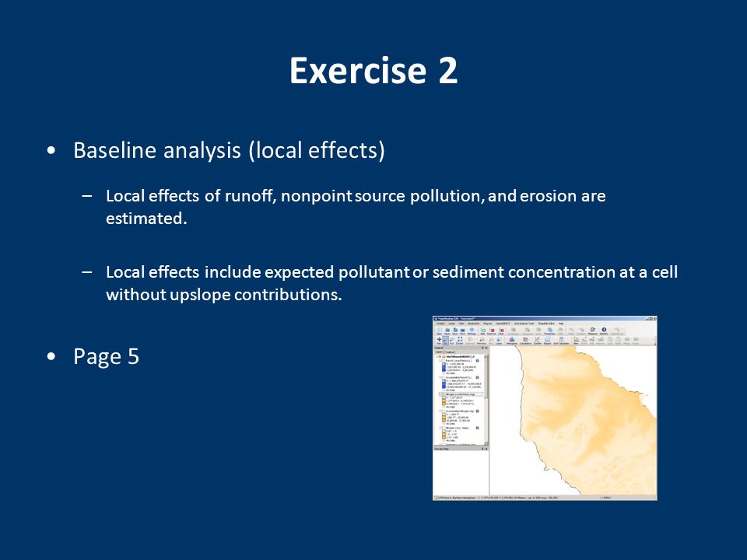Viewport: 747px width, 560px height.
Task: Open the Report tool
Action: tap(547, 341)
